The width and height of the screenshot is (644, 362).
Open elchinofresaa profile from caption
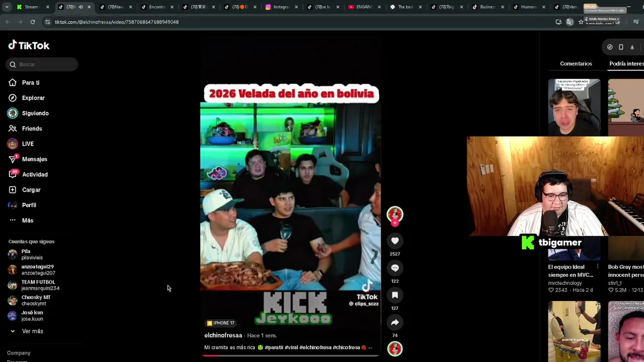click(223, 335)
